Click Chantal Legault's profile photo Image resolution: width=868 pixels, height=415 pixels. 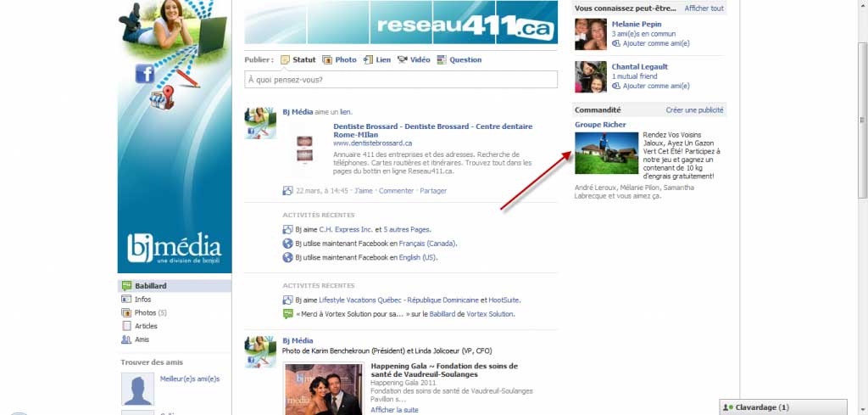[591, 77]
